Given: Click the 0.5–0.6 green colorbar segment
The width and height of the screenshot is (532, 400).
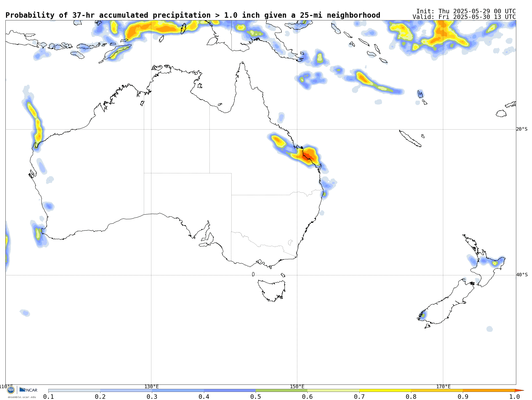Looking at the screenshot, I should 282,390.
